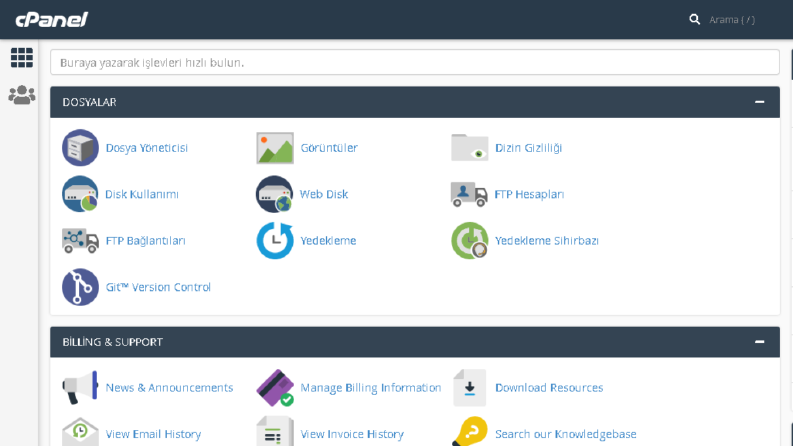Open the News & Announcements link
Screen dimensions: 793x446
pyautogui.click(x=169, y=388)
